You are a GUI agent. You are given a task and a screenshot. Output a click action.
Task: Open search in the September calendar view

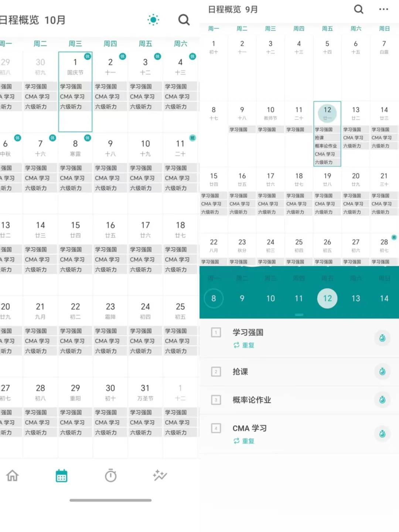coord(358,9)
